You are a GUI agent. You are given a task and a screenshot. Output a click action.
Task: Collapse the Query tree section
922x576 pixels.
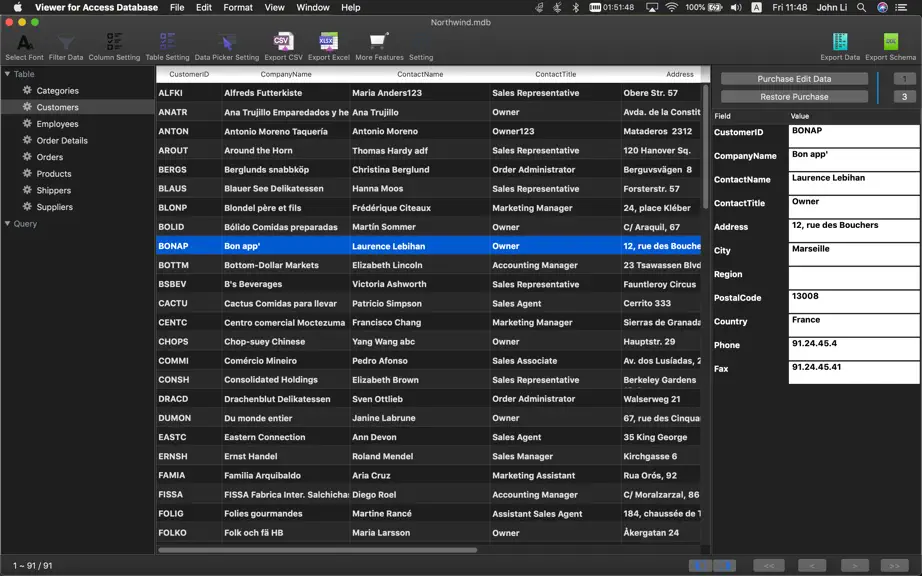(x=8, y=223)
